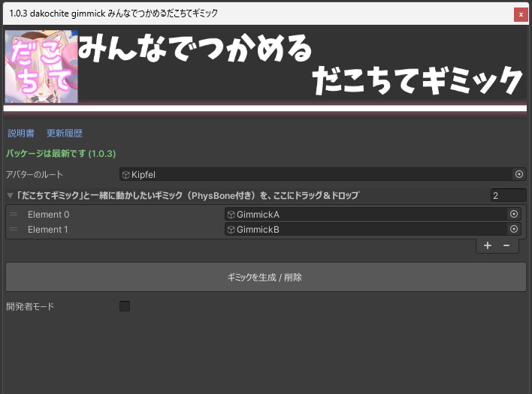532x394 pixels.
Task: Click the GimmickB object cube icon
Action: tap(231, 230)
